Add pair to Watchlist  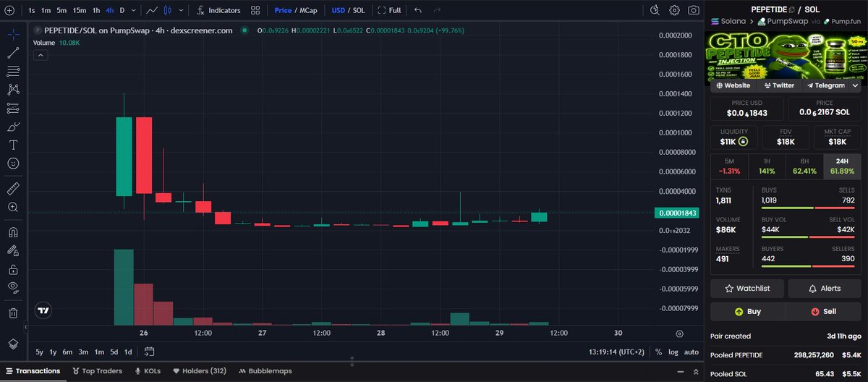747,288
